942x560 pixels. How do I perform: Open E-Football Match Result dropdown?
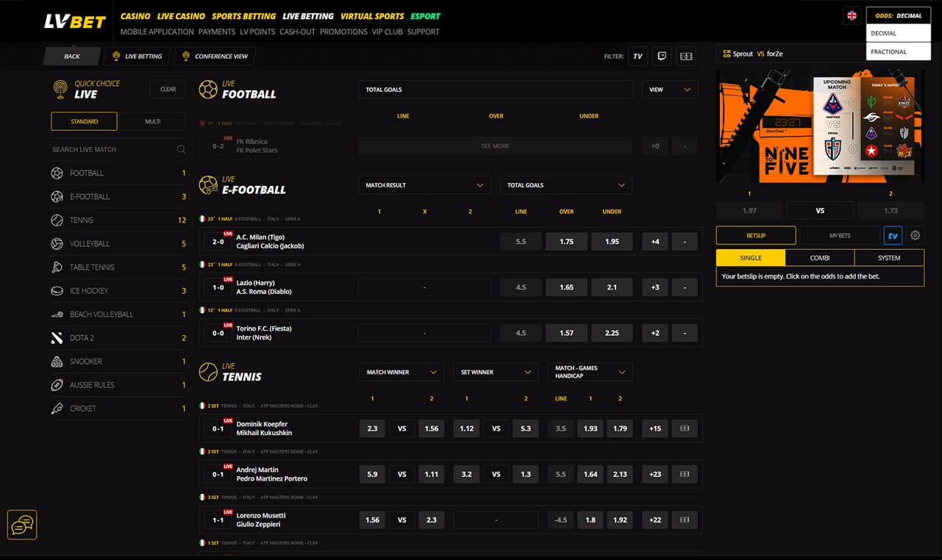tap(424, 185)
